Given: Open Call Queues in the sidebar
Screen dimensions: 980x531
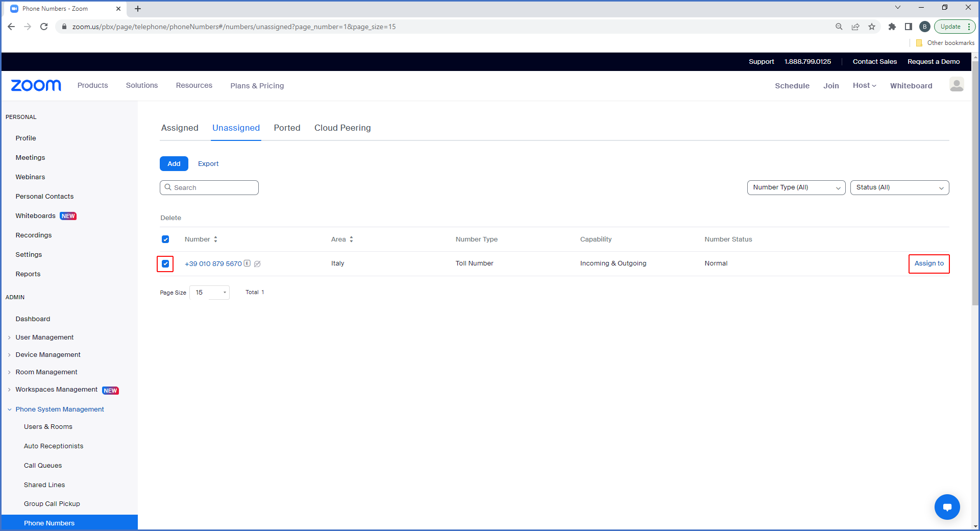Looking at the screenshot, I should point(43,466).
